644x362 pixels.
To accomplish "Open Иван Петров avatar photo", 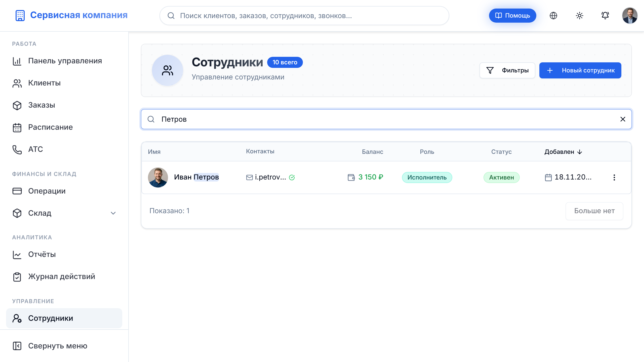I will point(158,177).
